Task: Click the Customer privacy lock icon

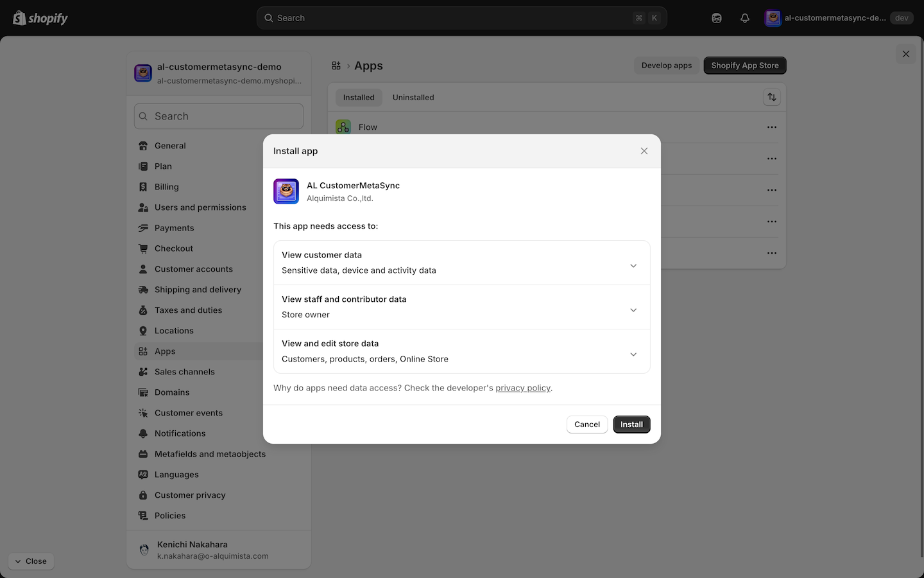Action: tap(143, 495)
